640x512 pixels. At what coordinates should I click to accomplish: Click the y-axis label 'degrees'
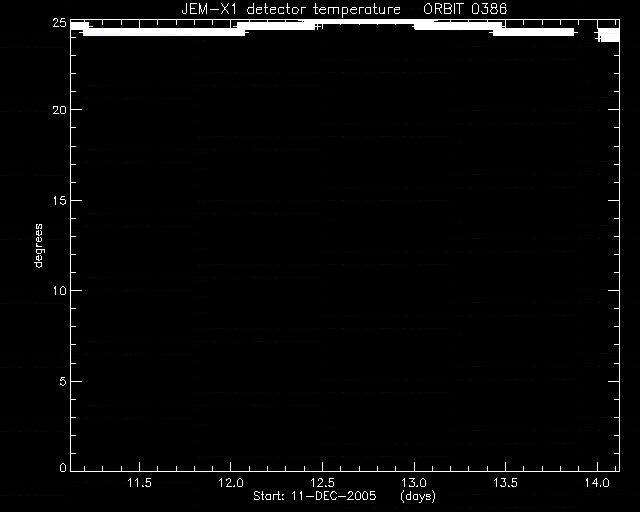(38, 245)
